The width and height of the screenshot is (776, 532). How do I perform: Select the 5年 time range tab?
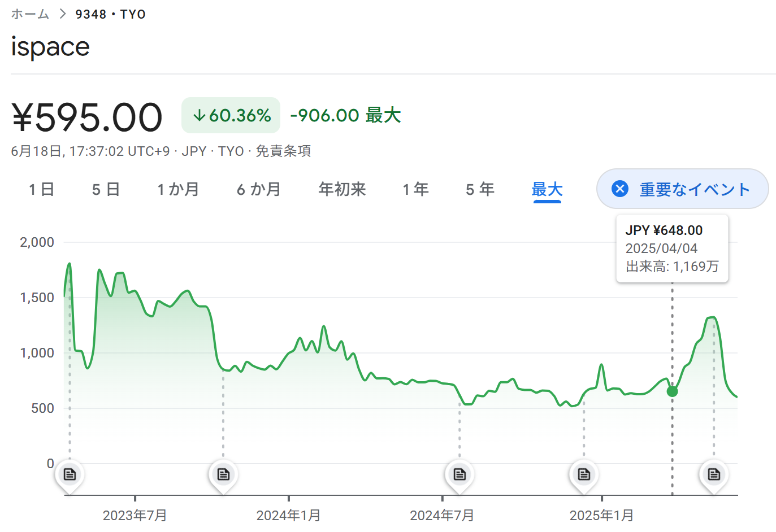point(480,189)
